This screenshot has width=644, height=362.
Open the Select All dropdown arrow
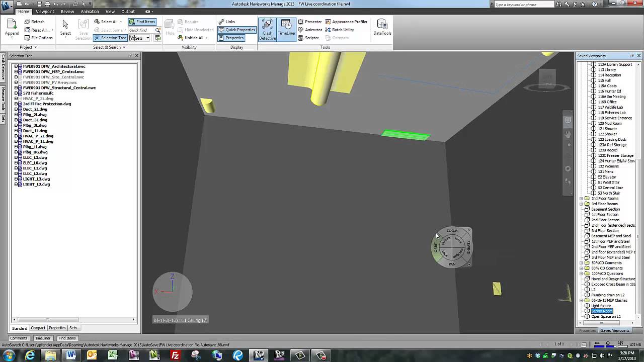(121, 22)
